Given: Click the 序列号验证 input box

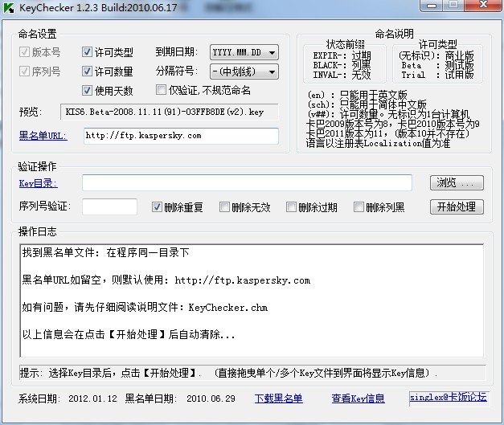Looking at the screenshot, I should (x=109, y=206).
